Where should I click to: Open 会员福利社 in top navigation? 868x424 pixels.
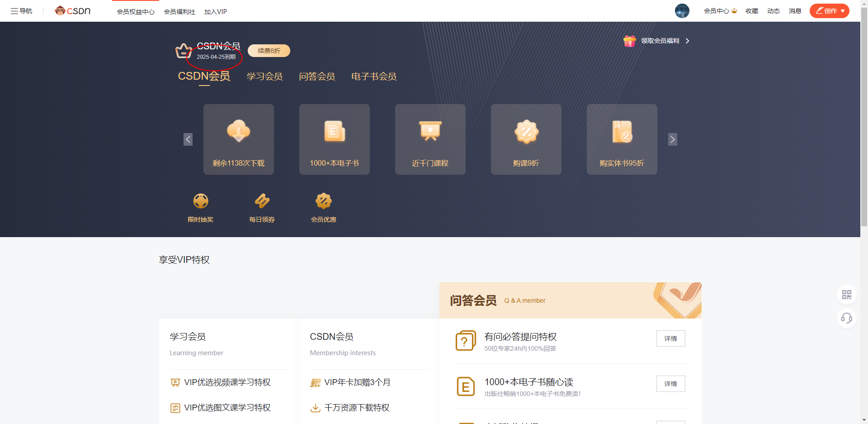(x=179, y=11)
